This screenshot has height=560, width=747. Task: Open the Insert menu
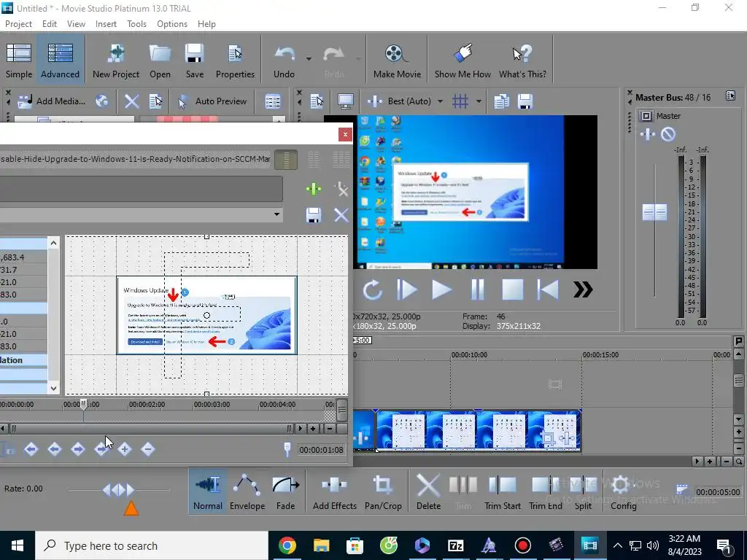106,24
